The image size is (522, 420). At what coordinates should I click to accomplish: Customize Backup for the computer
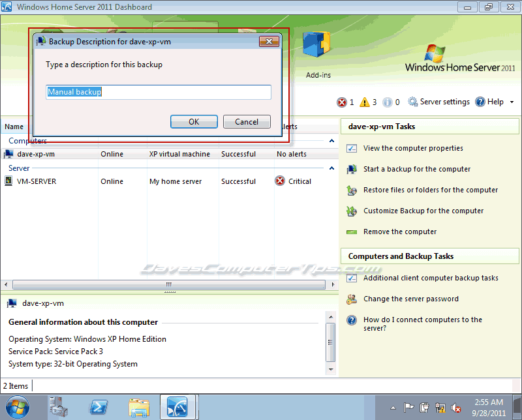[x=423, y=211]
